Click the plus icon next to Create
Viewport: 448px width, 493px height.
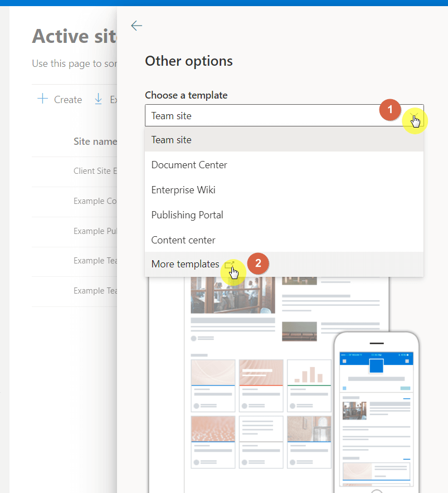click(x=42, y=99)
